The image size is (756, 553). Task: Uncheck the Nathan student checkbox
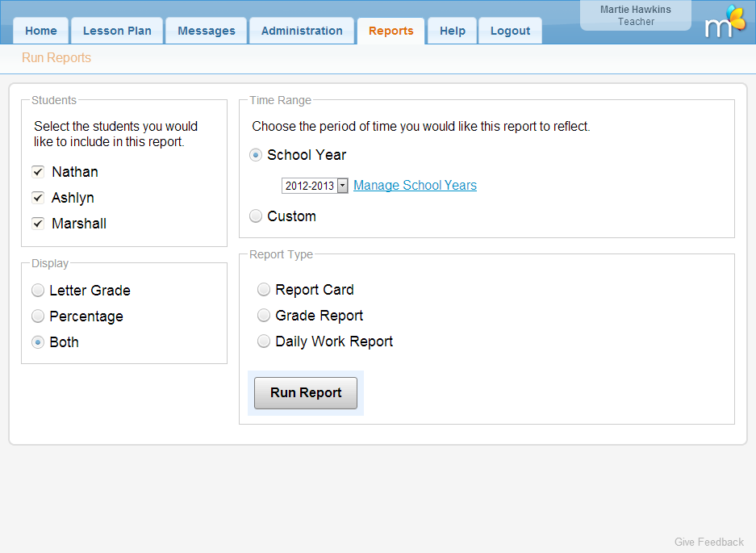coord(38,172)
